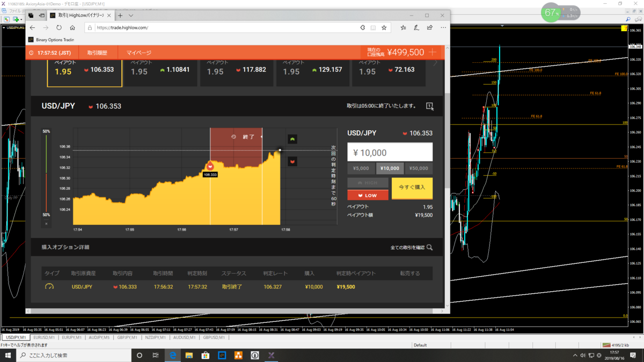This screenshot has width=644, height=362.
Task: Click the green up arrow beside chart
Action: [x=292, y=139]
